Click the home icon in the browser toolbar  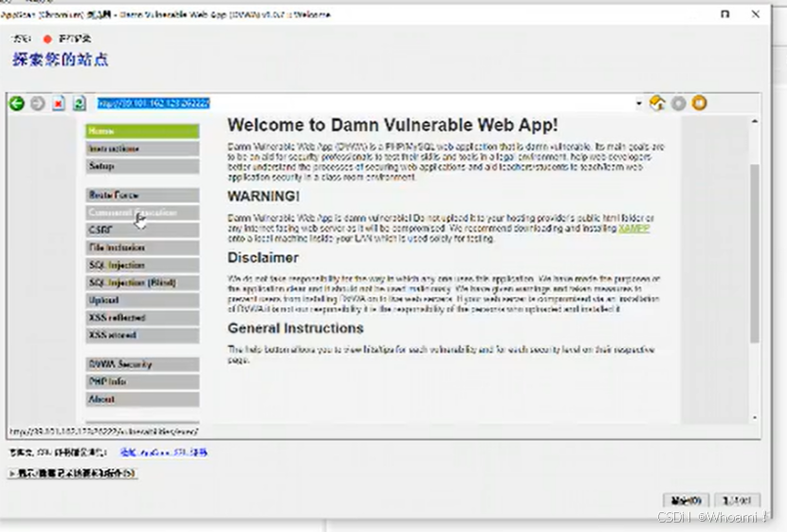coord(657,102)
